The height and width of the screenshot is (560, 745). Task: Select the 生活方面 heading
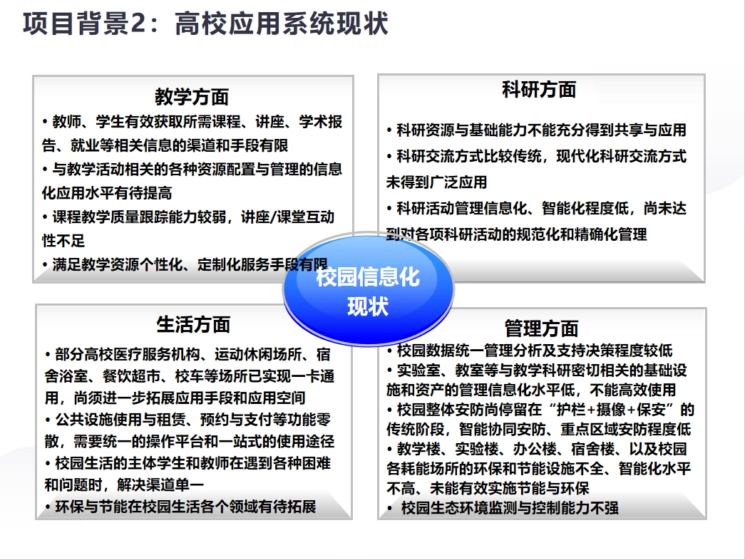point(193,325)
